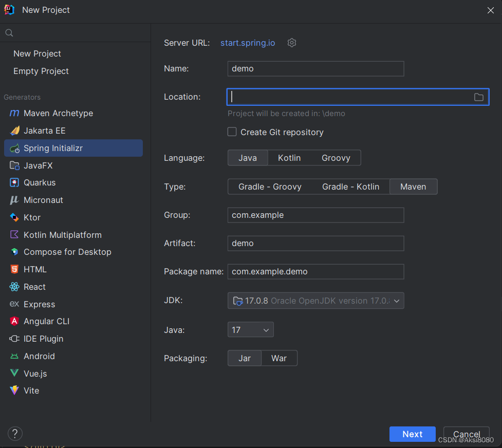
Task: Click the Quarkus logo icon
Action: [x=14, y=182]
